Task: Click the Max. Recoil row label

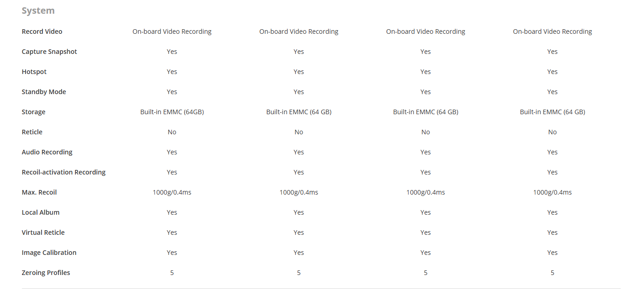Action: (39, 192)
